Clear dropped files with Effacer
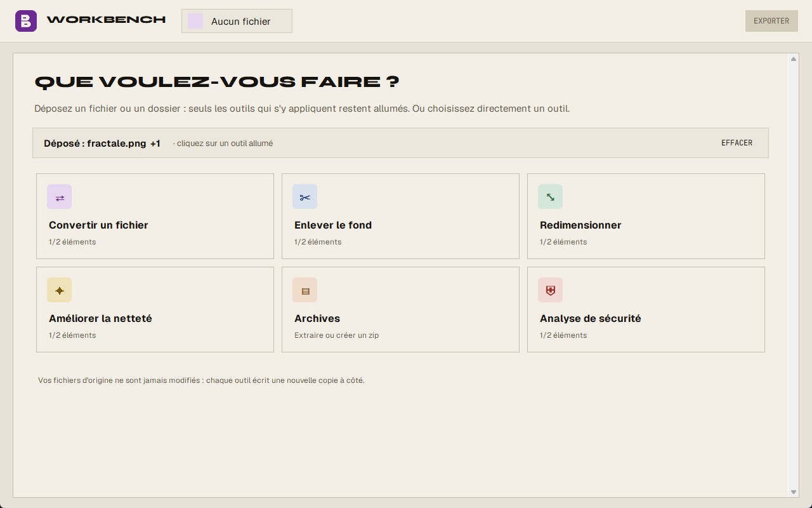 737,143
